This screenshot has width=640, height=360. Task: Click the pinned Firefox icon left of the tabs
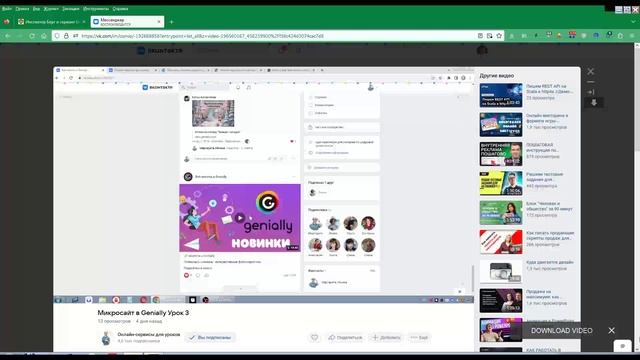pos(7,22)
